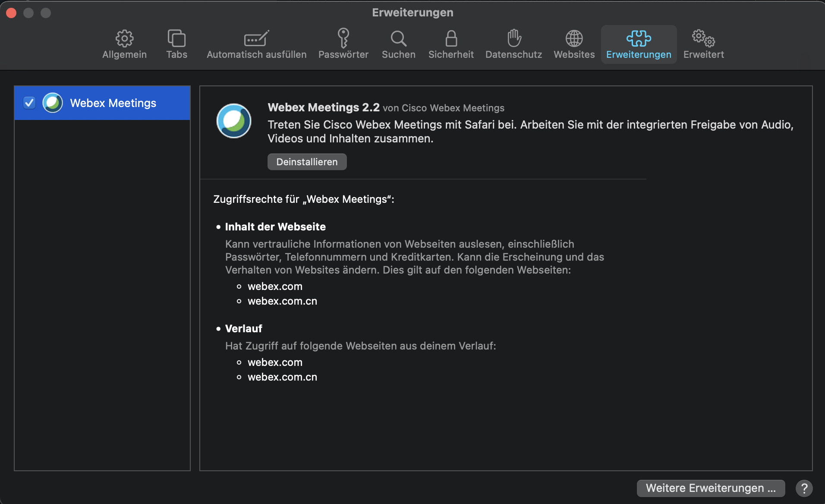The width and height of the screenshot is (825, 504).
Task: Click the Erweiterungen window title
Action: coord(412,13)
